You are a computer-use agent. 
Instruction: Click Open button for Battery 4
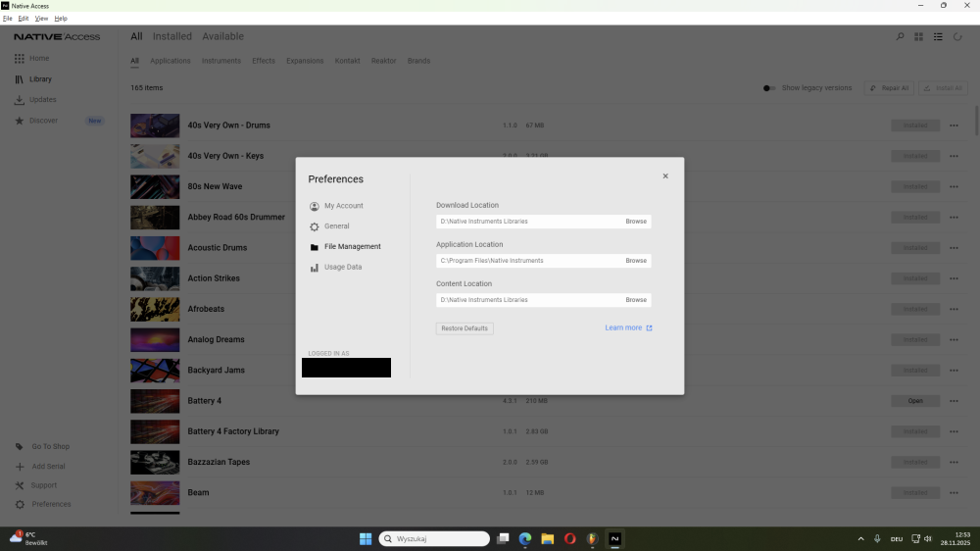915,401
